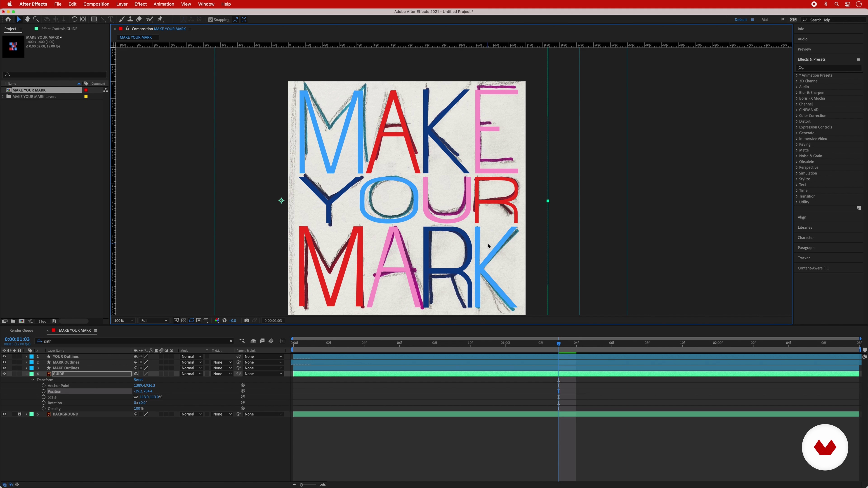
Task: Hide the BACKGROUND layer
Action: 4,414
